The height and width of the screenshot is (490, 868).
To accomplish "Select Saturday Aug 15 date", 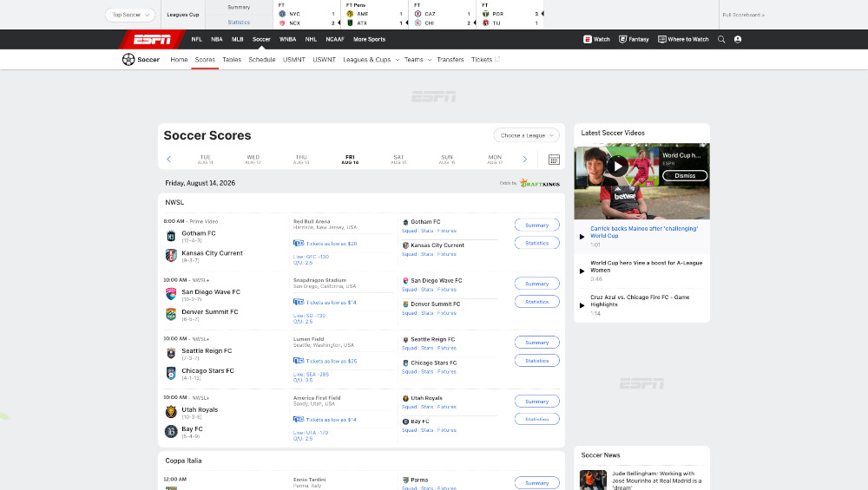I will pyautogui.click(x=398, y=160).
